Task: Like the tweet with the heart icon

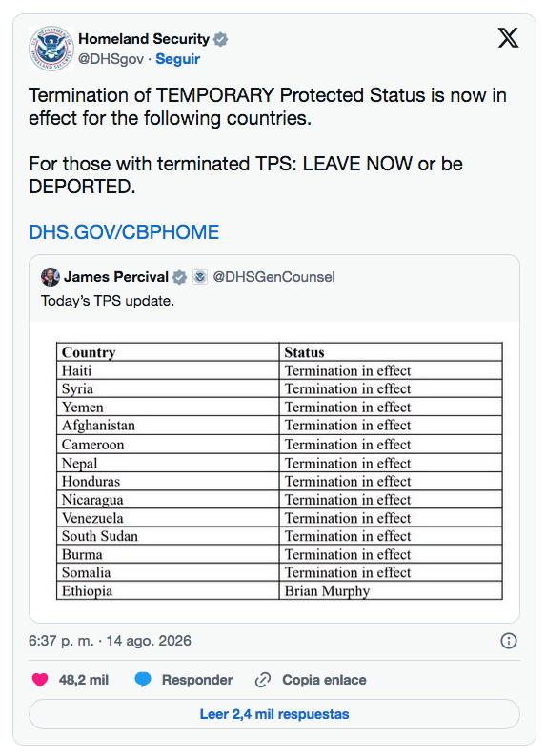Action: [40, 680]
